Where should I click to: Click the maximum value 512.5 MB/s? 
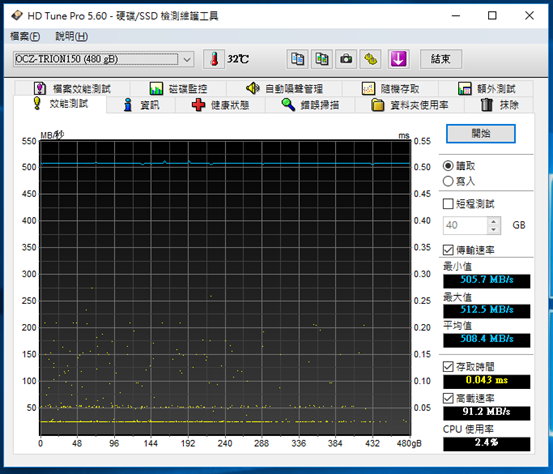point(487,311)
